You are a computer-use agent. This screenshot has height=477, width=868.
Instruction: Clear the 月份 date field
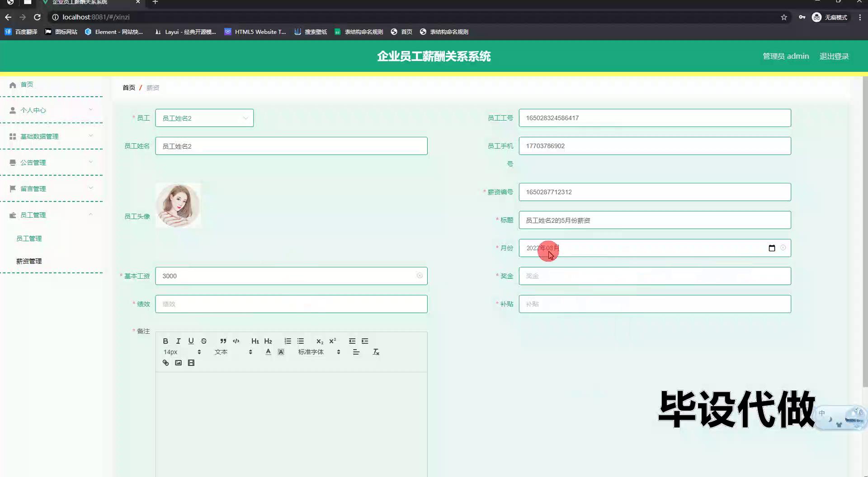coord(783,248)
